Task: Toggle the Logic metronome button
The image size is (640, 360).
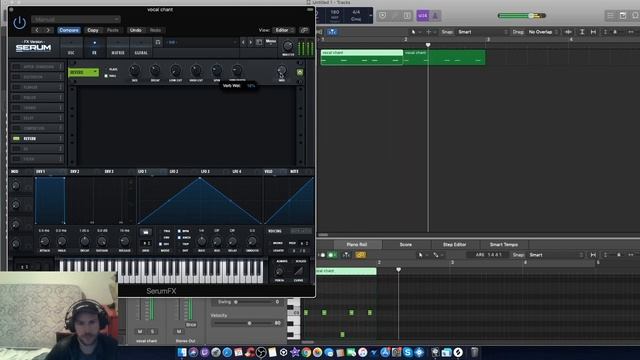Action: pos(435,16)
